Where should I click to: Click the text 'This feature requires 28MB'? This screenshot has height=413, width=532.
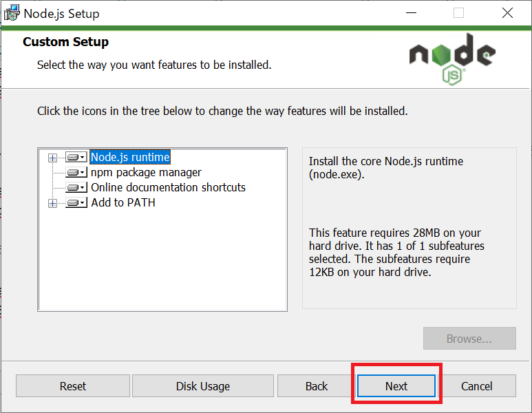[x=374, y=233]
